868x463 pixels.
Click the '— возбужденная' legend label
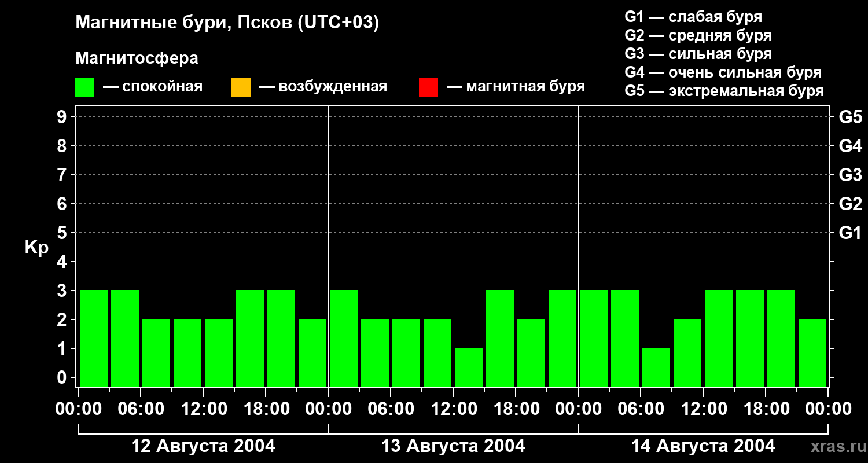click(323, 87)
